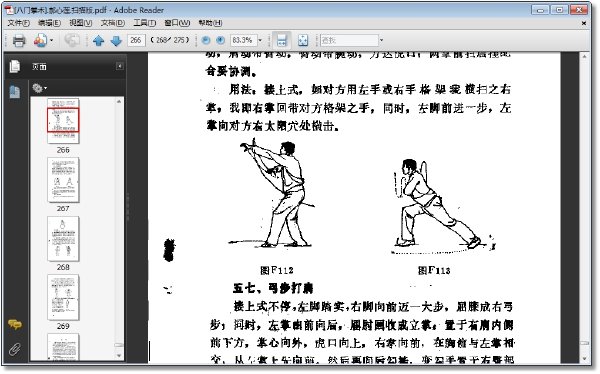Minimize the Adobe Reader window

click(541, 10)
